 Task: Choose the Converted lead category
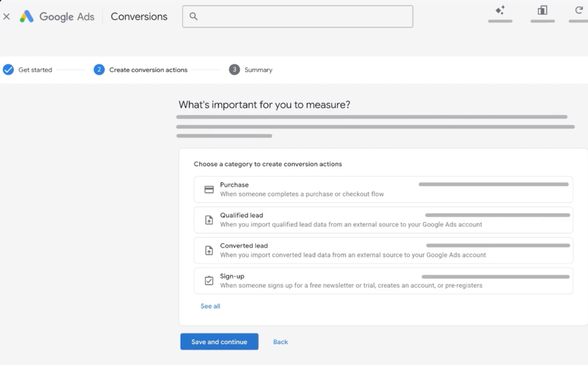pos(383,250)
